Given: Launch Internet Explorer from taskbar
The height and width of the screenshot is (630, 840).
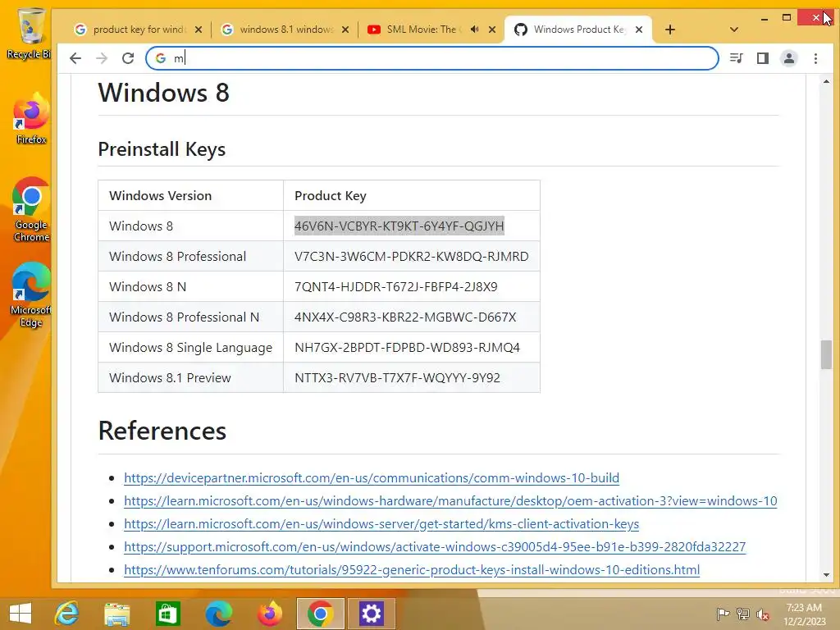Looking at the screenshot, I should pyautogui.click(x=67, y=614).
